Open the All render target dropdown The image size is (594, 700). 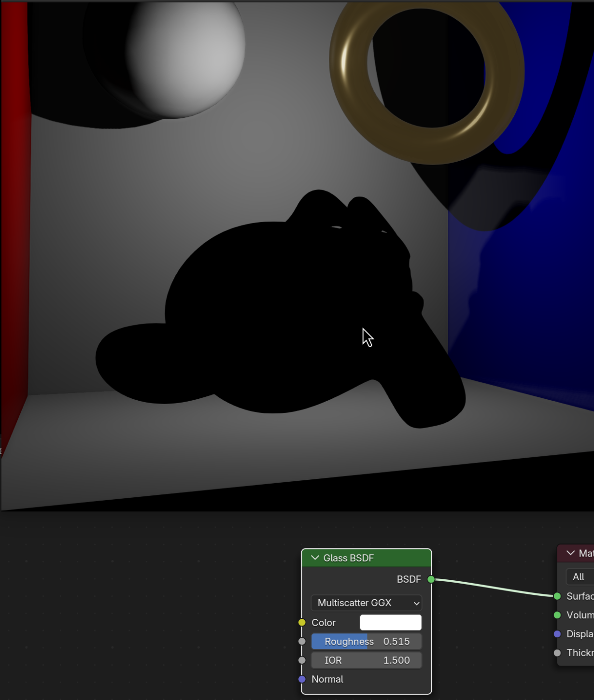(x=580, y=577)
